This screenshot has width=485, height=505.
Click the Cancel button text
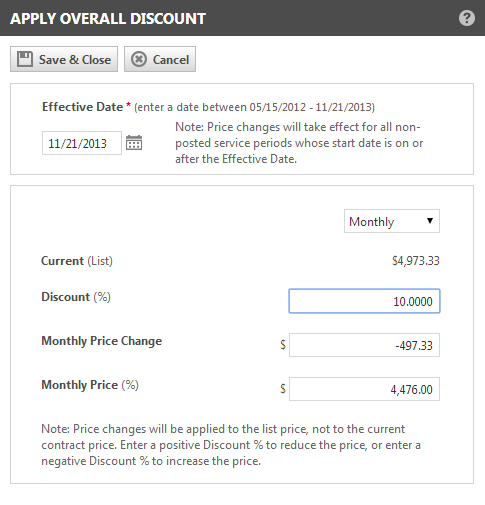[x=171, y=60]
